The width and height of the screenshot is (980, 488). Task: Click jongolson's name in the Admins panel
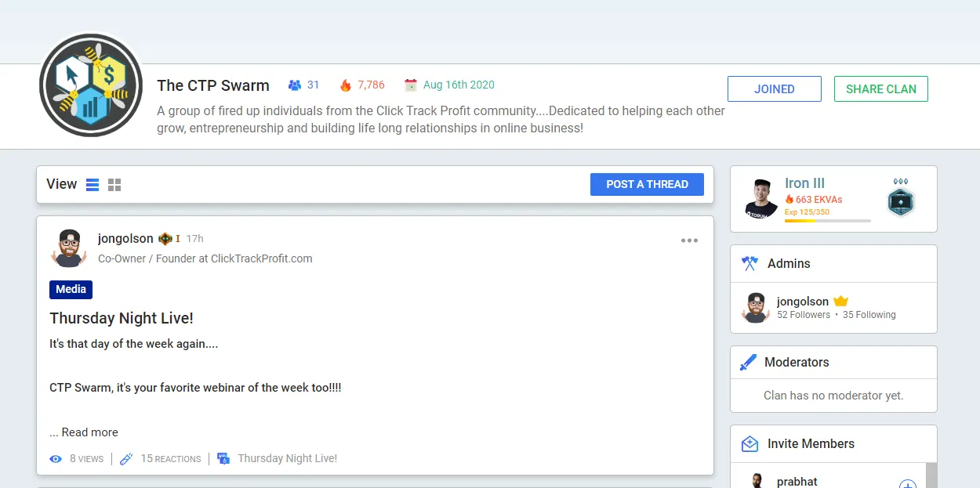803,302
